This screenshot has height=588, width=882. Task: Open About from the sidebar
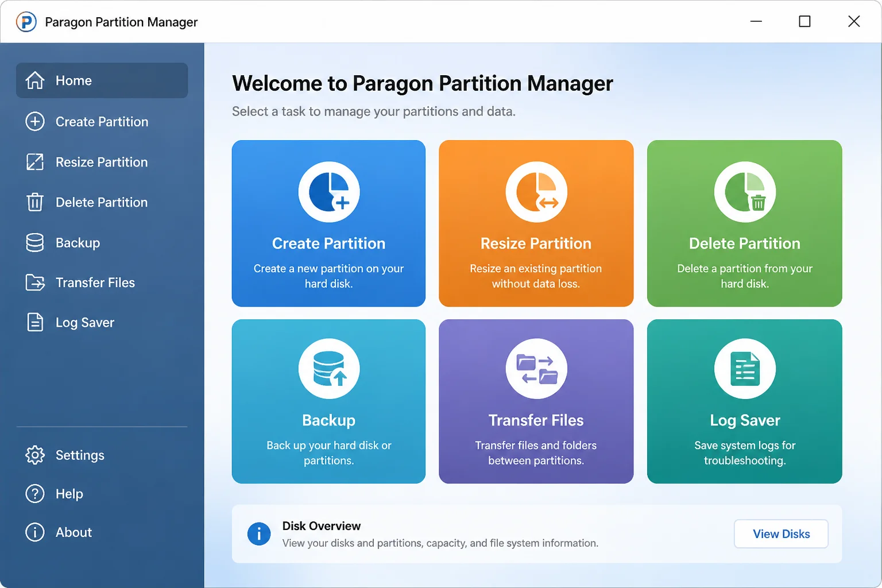[102, 532]
